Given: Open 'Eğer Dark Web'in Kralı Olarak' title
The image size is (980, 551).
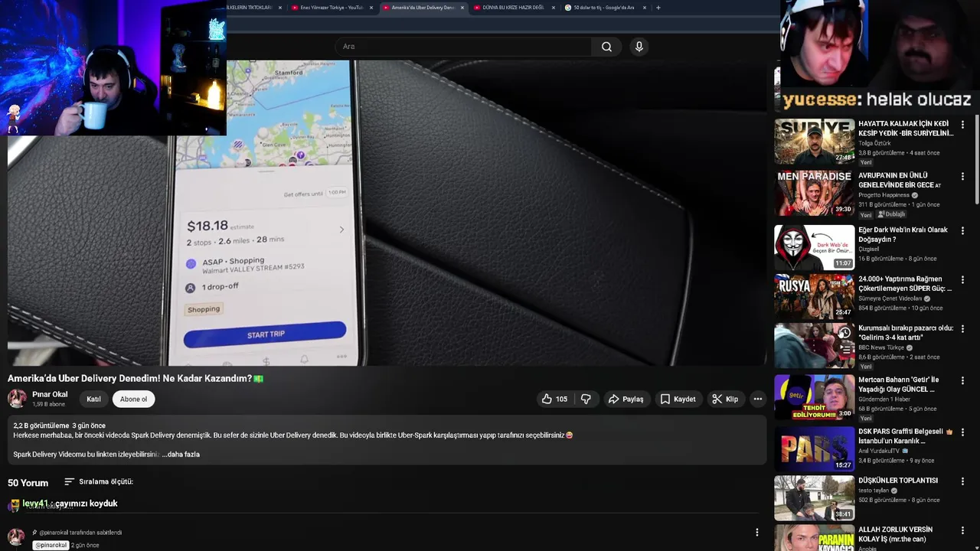Looking at the screenshot, I should (x=903, y=234).
